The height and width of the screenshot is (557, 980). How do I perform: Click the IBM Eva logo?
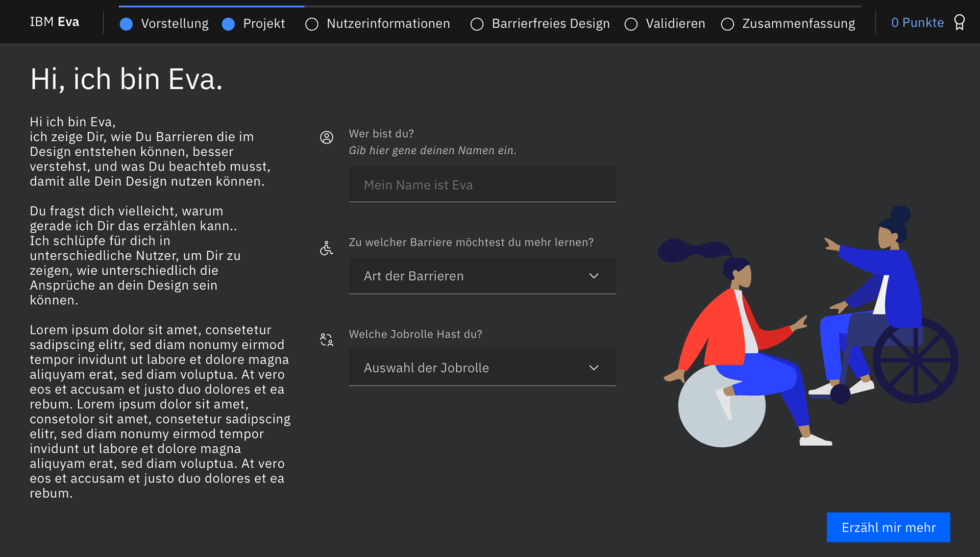point(54,22)
